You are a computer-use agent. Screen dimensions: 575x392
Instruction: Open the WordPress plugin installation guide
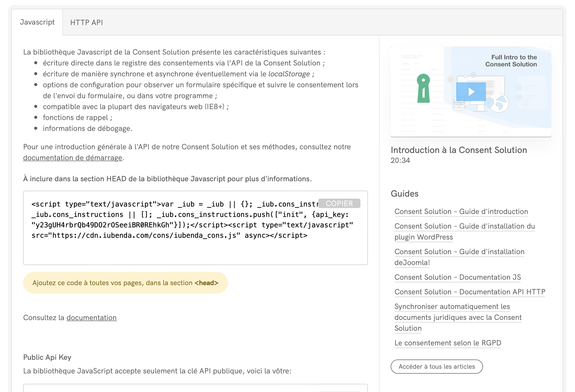point(464,226)
